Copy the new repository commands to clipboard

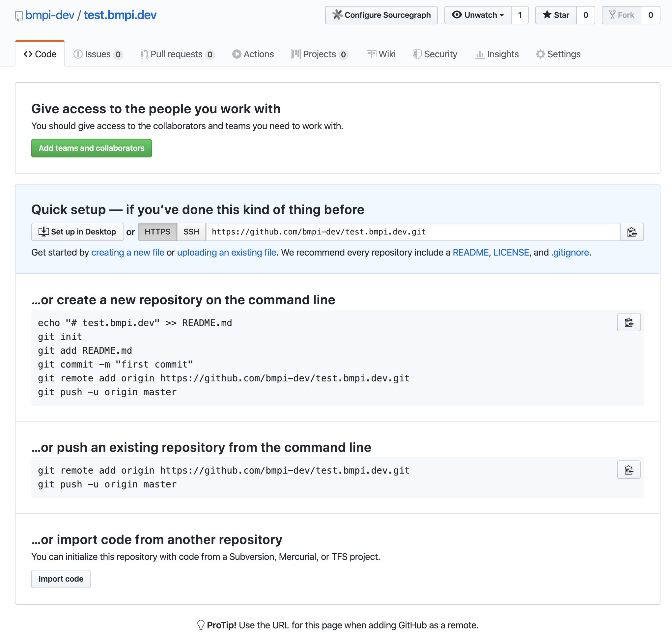(x=629, y=322)
